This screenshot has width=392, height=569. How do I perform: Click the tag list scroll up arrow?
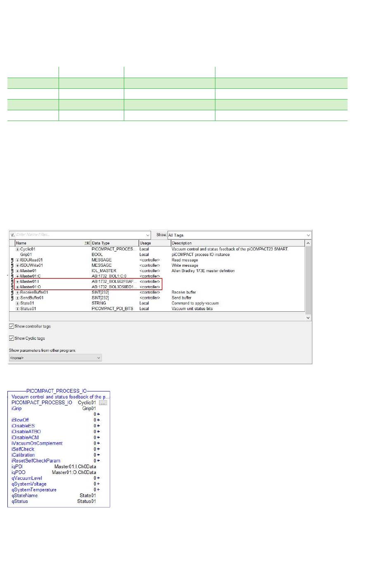(x=308, y=243)
